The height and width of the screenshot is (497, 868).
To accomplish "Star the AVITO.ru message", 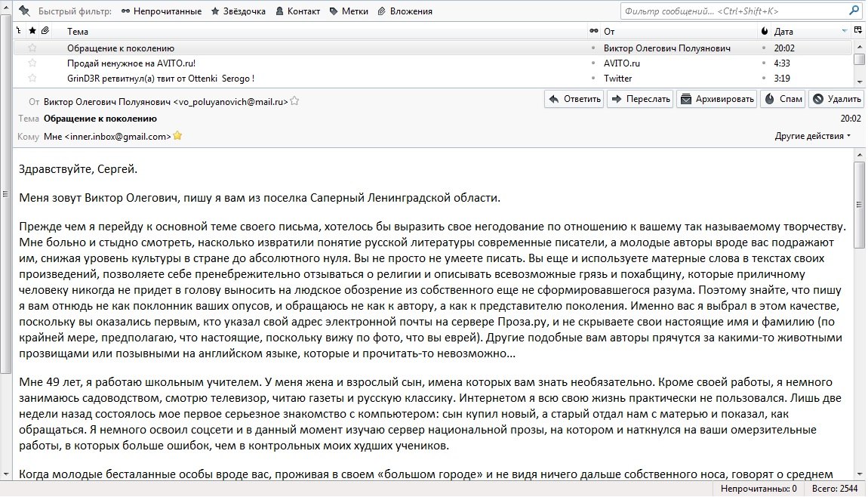I will pyautogui.click(x=32, y=63).
